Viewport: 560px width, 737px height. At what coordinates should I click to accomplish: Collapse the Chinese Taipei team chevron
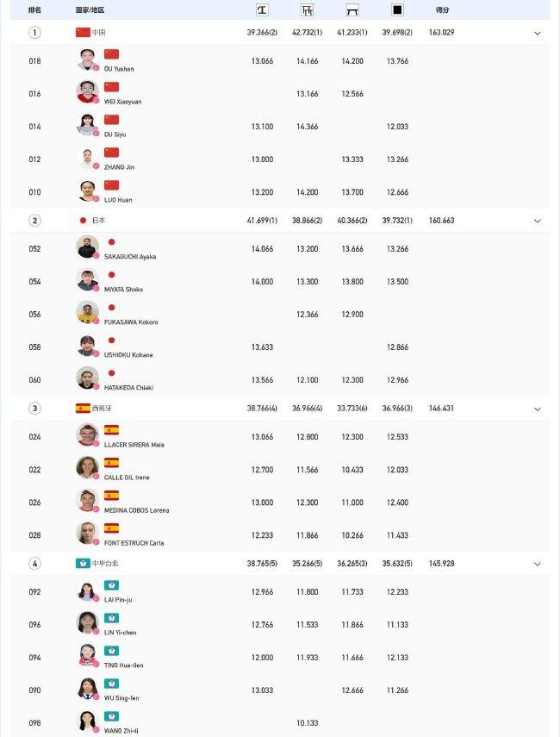[x=538, y=564]
